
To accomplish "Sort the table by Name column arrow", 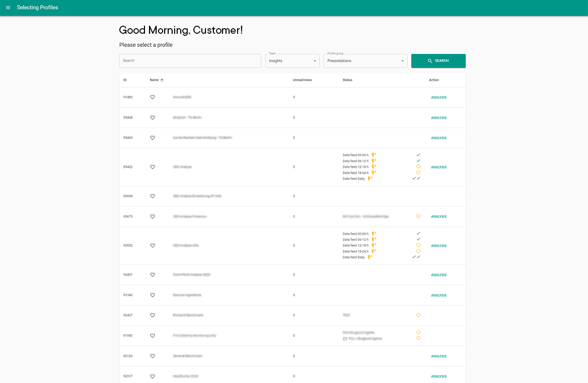I will 162,80.
